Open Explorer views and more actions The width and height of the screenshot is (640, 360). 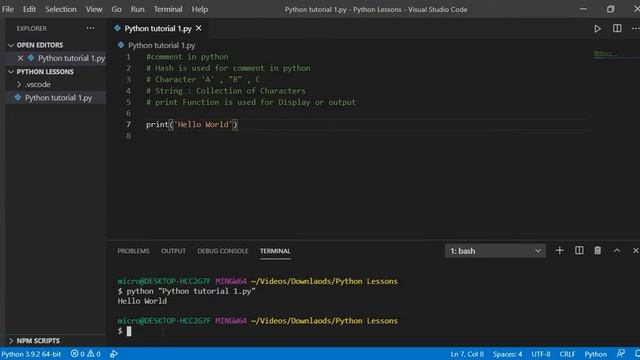pos(90,28)
